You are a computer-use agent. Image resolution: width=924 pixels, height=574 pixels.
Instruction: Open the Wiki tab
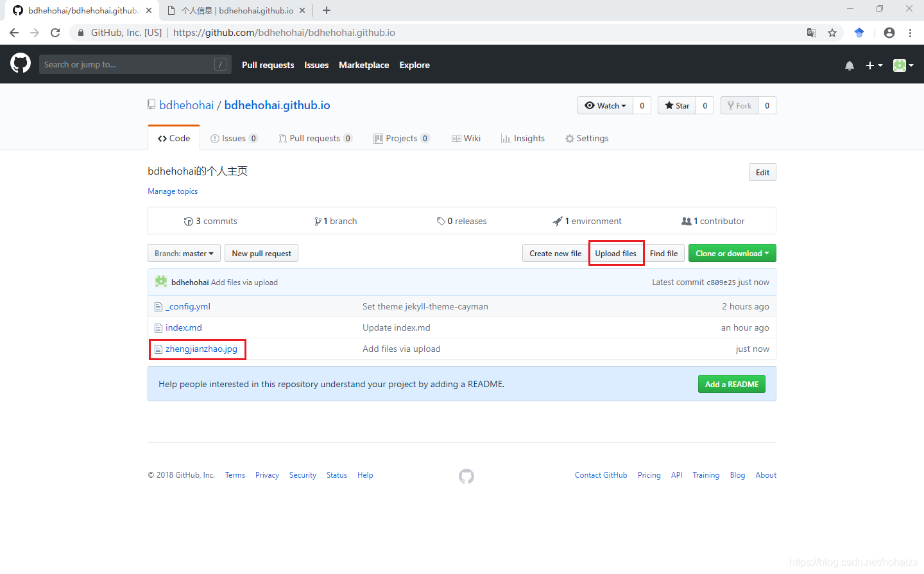point(466,138)
